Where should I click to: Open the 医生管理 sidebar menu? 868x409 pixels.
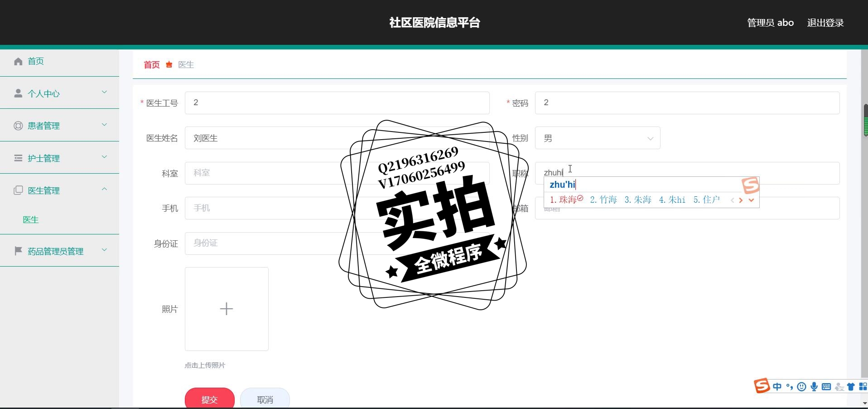coord(59,190)
